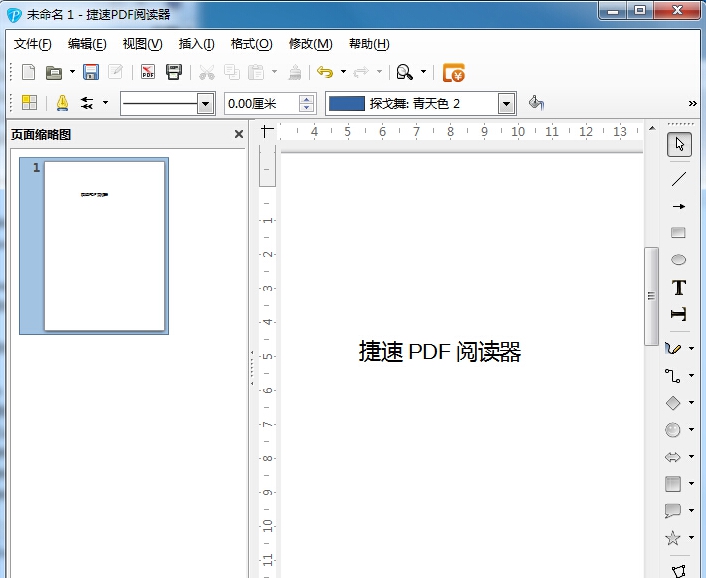Select the Connector tool
Viewport: 706px width, 578px height.
pos(673,375)
